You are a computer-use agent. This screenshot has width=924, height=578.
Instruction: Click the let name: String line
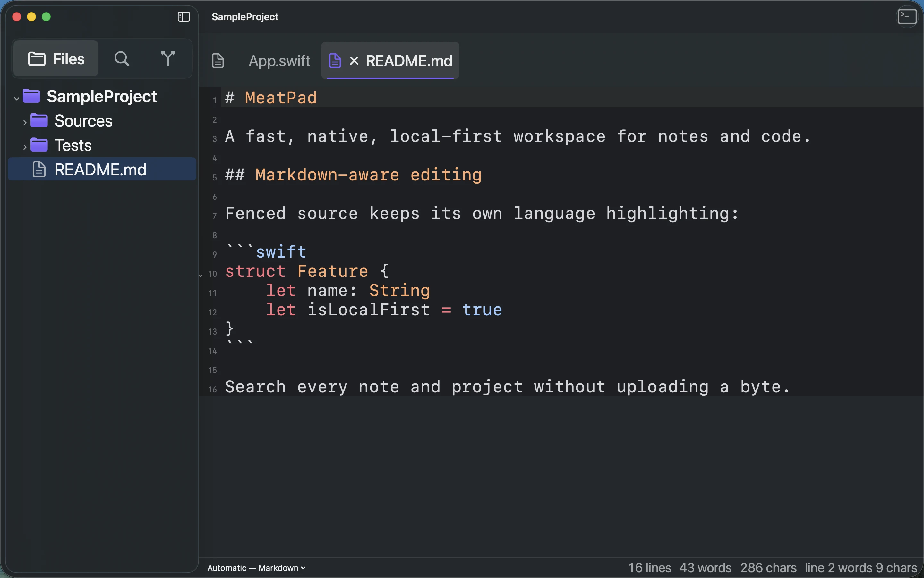tap(348, 291)
